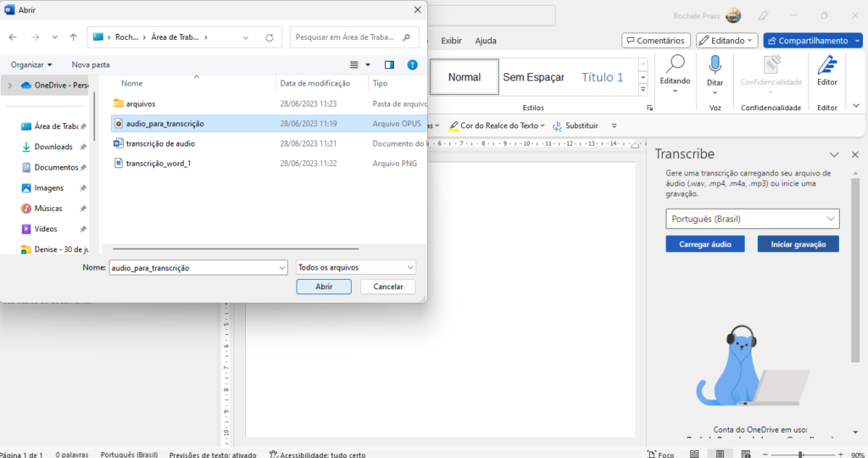The width and height of the screenshot is (868, 458).
Task: Apply the Sem Espaçamento style
Action: click(533, 77)
